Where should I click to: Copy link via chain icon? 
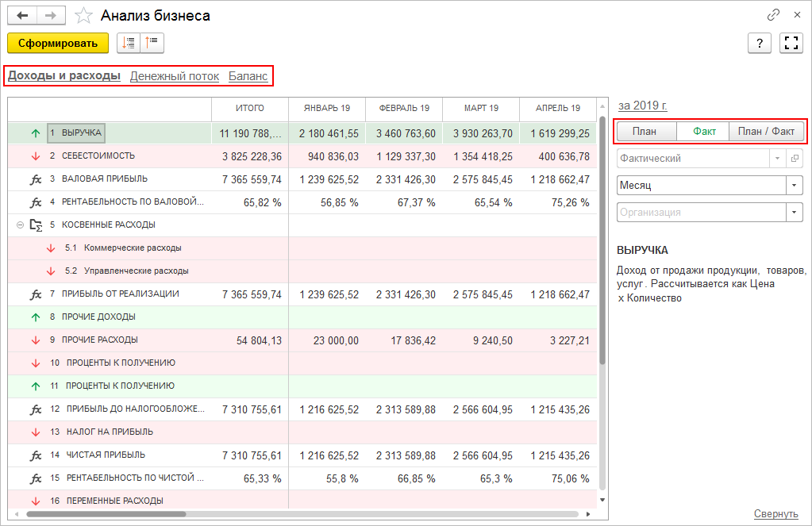click(773, 15)
